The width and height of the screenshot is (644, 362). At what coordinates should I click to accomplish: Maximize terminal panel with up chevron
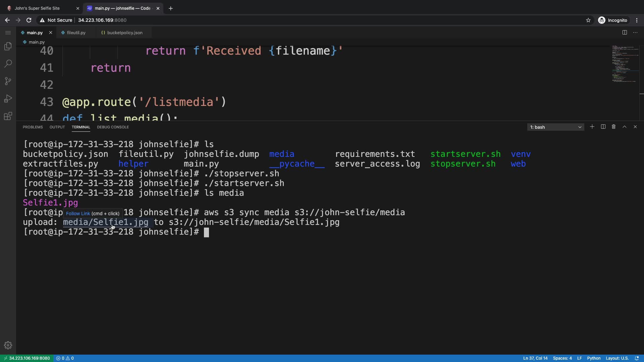click(x=625, y=127)
